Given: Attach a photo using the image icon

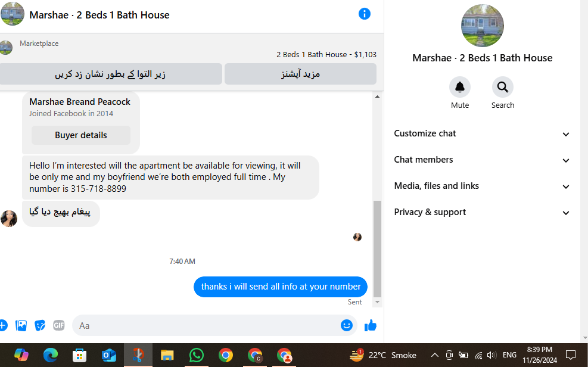Looking at the screenshot, I should pos(21,325).
